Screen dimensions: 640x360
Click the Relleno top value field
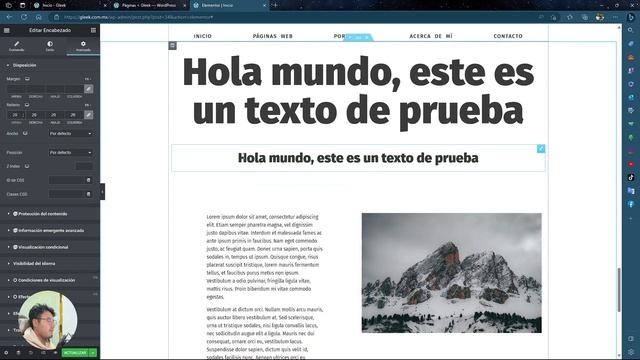(16, 115)
